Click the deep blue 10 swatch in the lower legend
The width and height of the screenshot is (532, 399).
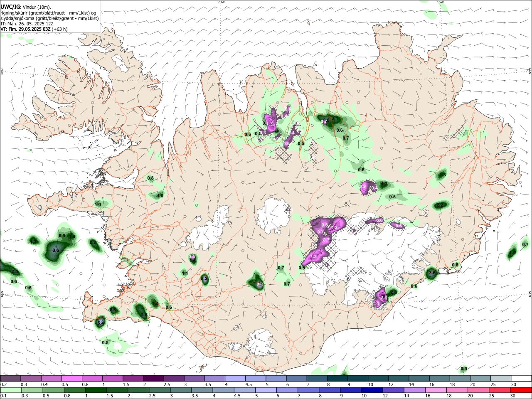pos(371,390)
